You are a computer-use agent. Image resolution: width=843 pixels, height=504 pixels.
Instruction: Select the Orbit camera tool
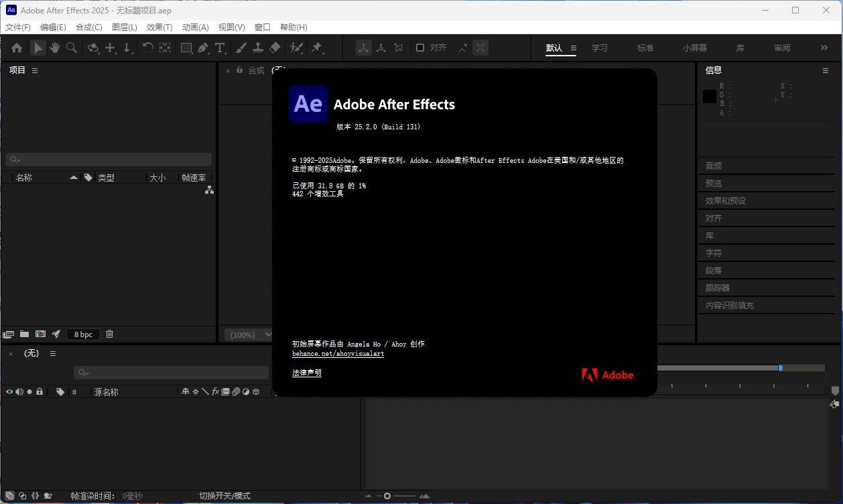pos(93,48)
